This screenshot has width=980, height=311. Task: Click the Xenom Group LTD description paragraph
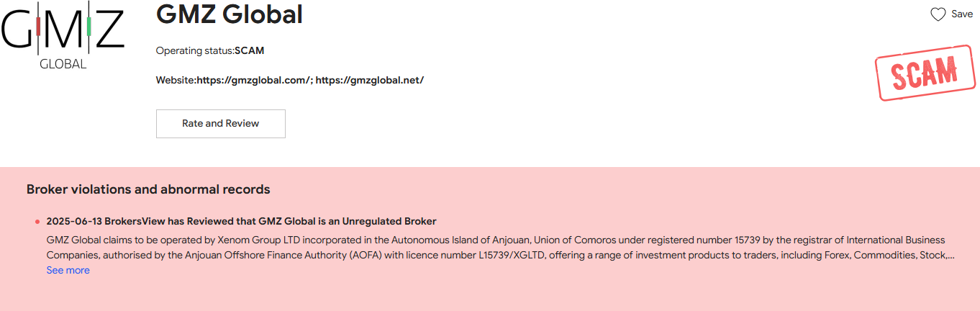coord(496,247)
